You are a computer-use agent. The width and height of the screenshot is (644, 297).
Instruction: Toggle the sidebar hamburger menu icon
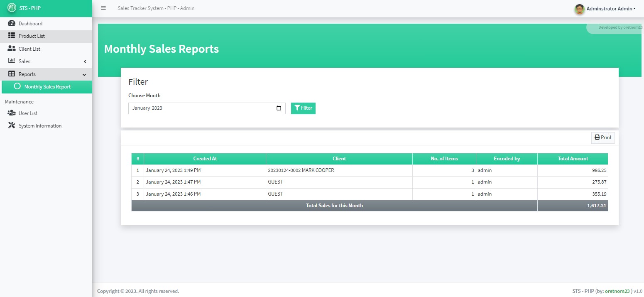(x=103, y=8)
